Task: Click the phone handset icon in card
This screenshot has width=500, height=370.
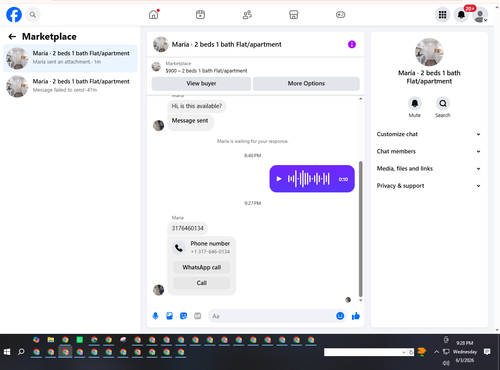Action: (179, 248)
